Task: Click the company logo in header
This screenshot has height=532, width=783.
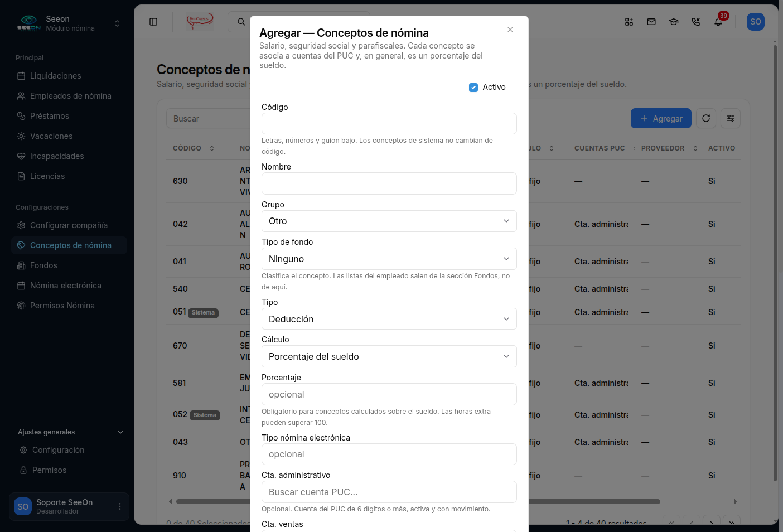Action: coord(200,22)
